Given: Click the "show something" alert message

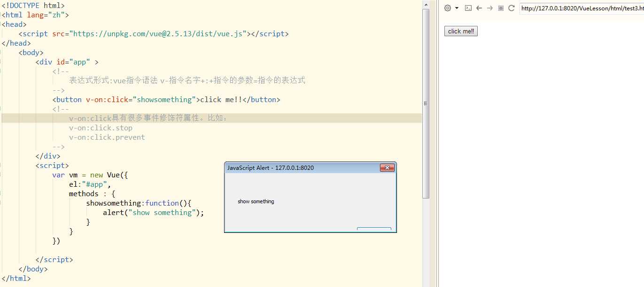Looking at the screenshot, I should point(256,201).
